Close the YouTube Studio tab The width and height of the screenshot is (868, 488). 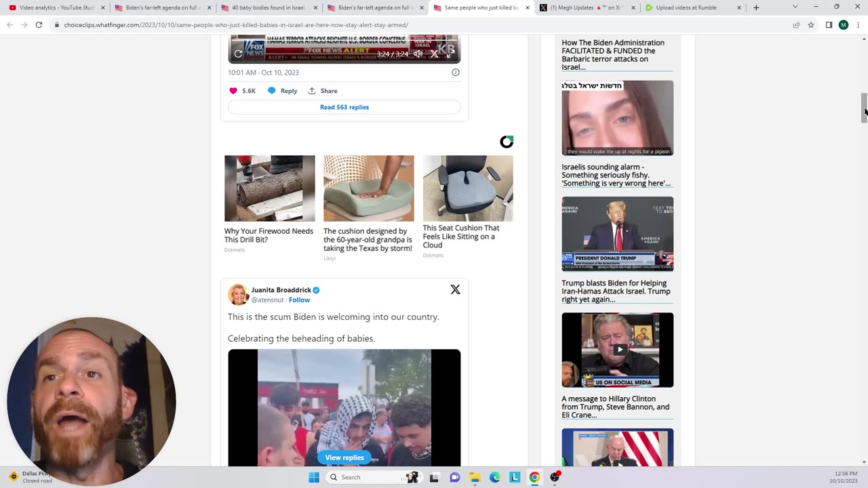point(103,7)
